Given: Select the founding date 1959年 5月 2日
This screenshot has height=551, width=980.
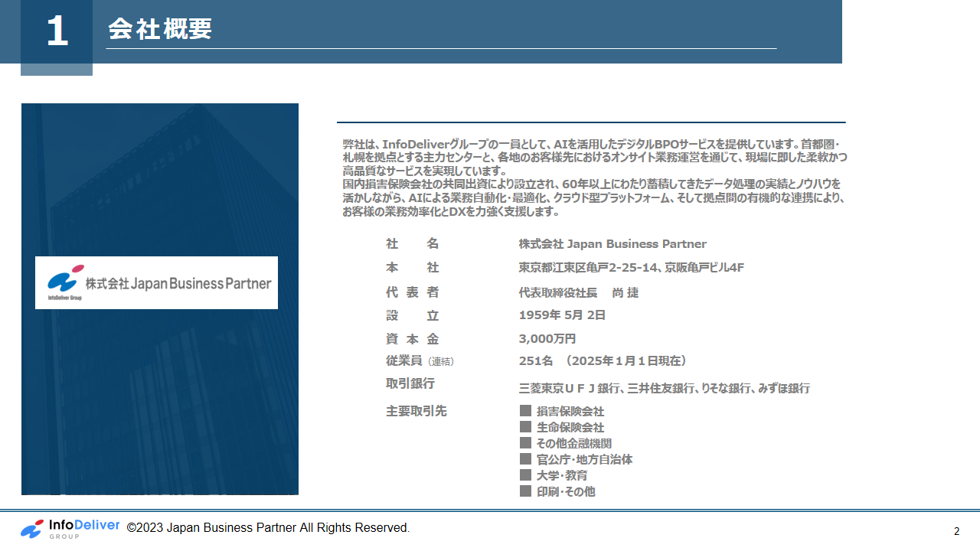Looking at the screenshot, I should [562, 315].
